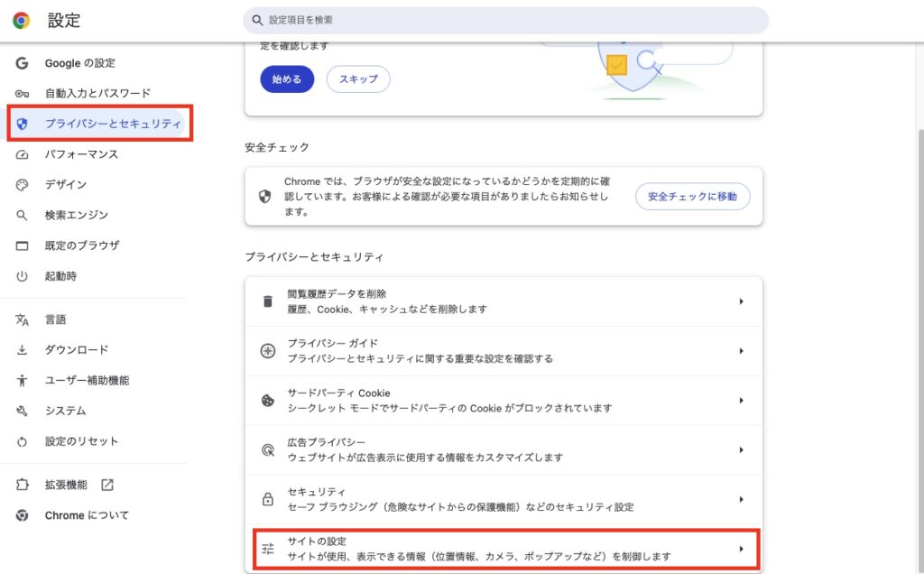Image resolution: width=924 pixels, height=574 pixels.
Task: Open サイトの設定 via its right arrow
Action: (741, 549)
